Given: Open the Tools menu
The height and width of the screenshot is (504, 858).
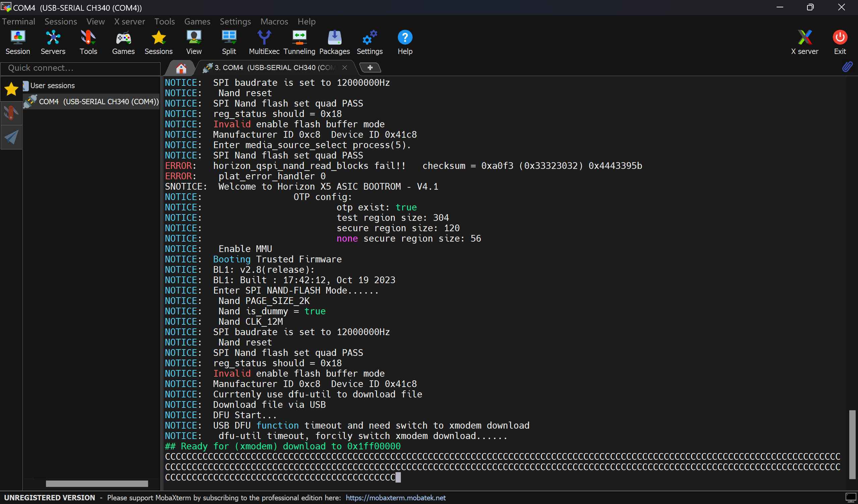Looking at the screenshot, I should [165, 21].
